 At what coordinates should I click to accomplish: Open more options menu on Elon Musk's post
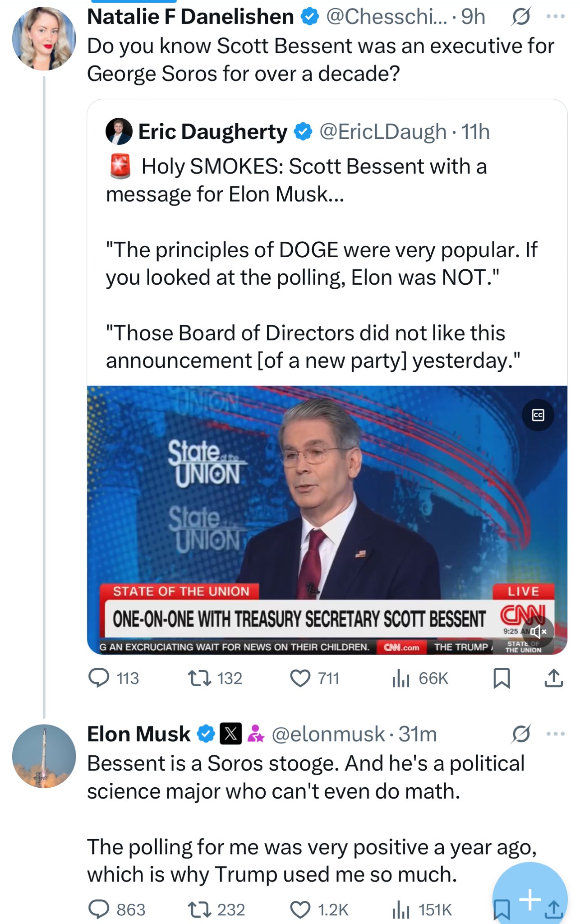pyautogui.click(x=555, y=734)
